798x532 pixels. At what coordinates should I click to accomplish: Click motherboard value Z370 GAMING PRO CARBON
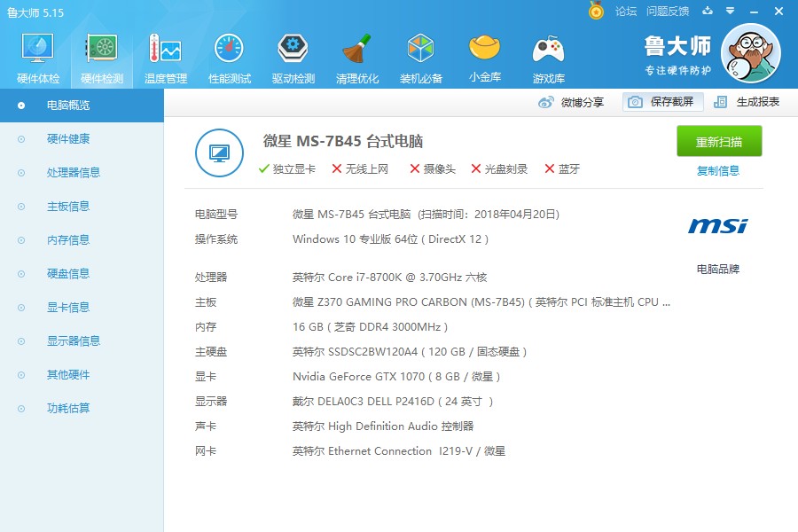[481, 301]
